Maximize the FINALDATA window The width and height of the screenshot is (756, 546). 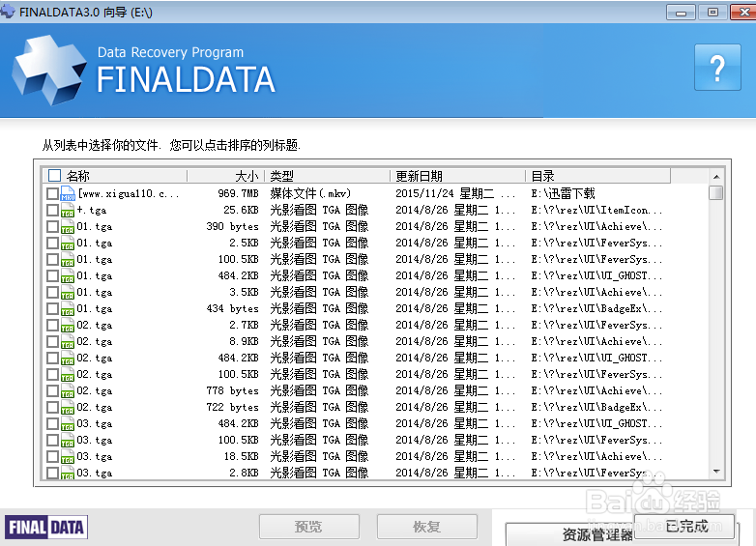pyautogui.click(x=712, y=12)
